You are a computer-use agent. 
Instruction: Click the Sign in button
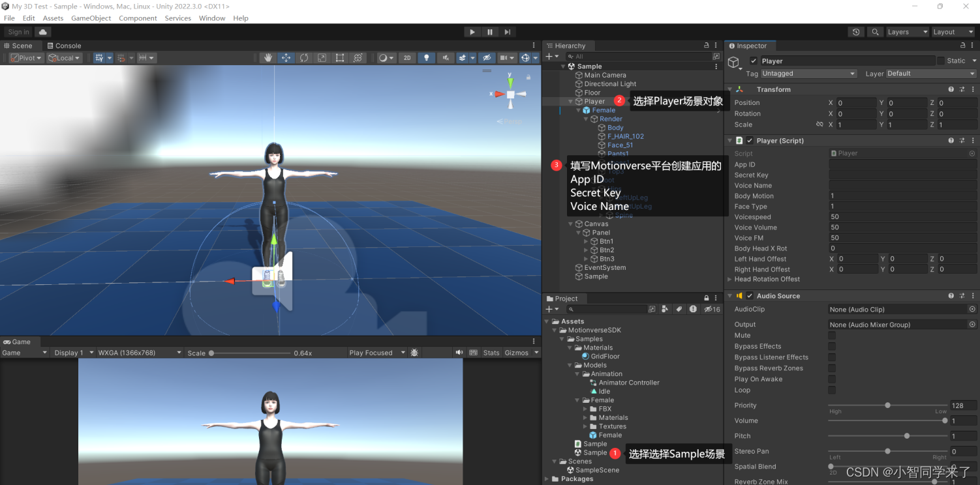click(x=18, y=32)
